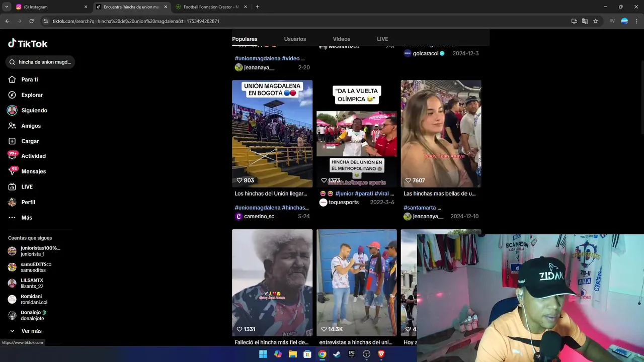
Task: Bookmark this page with star
Action: click(x=596, y=21)
